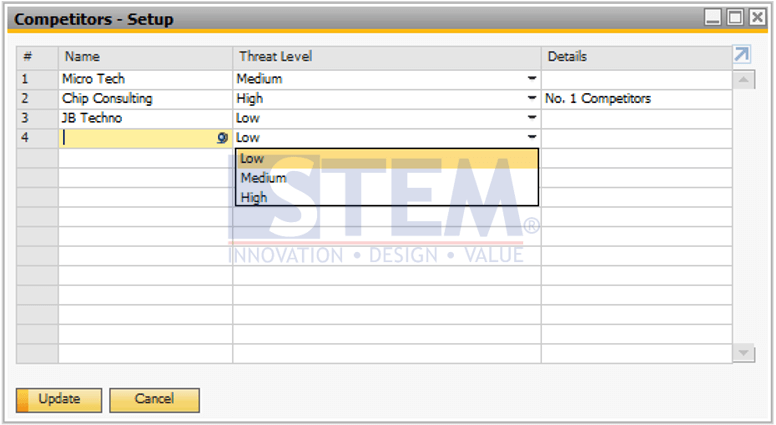Open Threat Level dropdown for JB Techno
This screenshot has width=776, height=425.
532,118
